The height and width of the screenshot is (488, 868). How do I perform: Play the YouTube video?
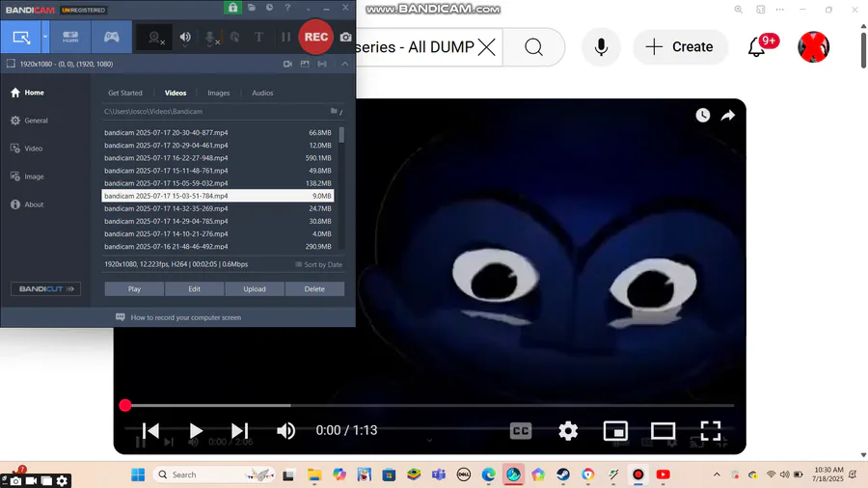[x=196, y=430]
